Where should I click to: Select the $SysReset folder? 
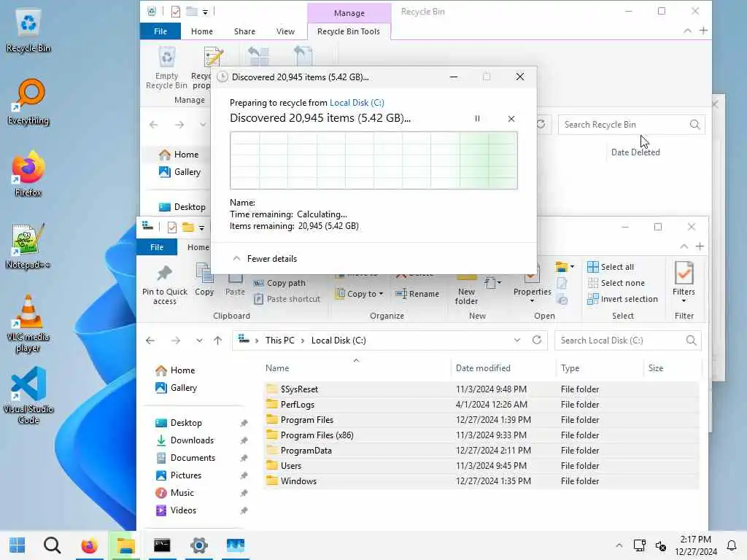pos(481,389)
